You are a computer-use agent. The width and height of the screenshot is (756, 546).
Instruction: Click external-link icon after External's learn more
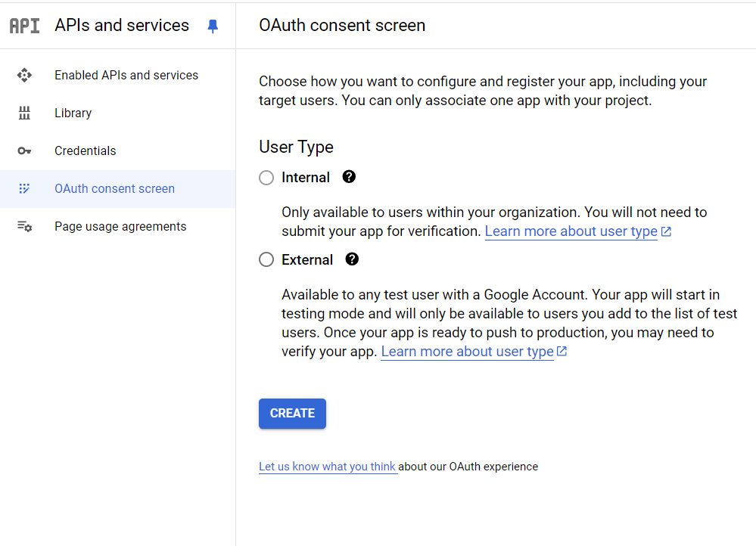(562, 352)
